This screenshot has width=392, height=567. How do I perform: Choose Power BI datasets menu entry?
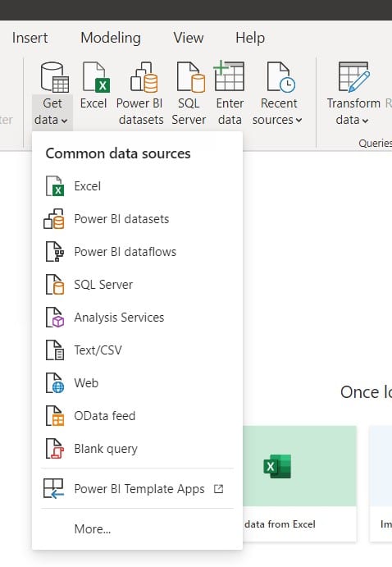coord(121,219)
